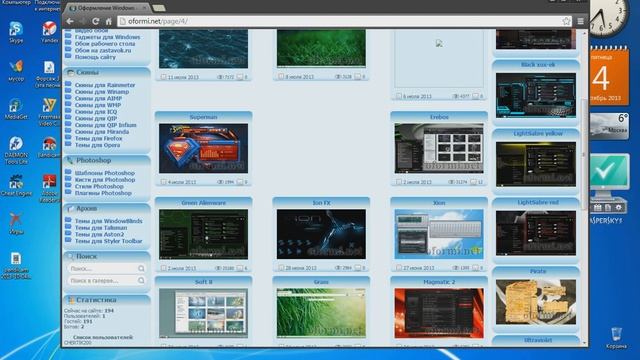Click the analog clock gadget
Screen dimensions: 640x360
pyautogui.click(x=607, y=17)
